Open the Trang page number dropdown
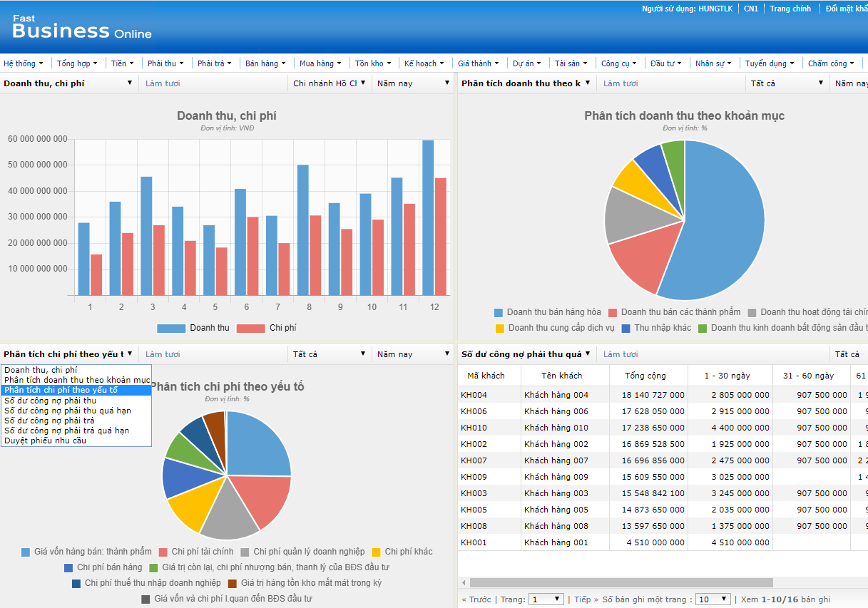This screenshot has width=868, height=608. [546, 599]
